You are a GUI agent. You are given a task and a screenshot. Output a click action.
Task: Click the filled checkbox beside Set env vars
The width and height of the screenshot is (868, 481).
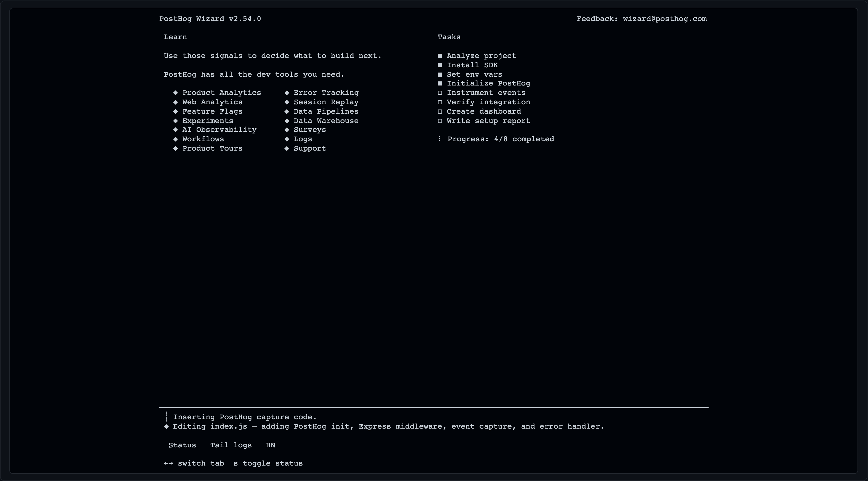(440, 75)
